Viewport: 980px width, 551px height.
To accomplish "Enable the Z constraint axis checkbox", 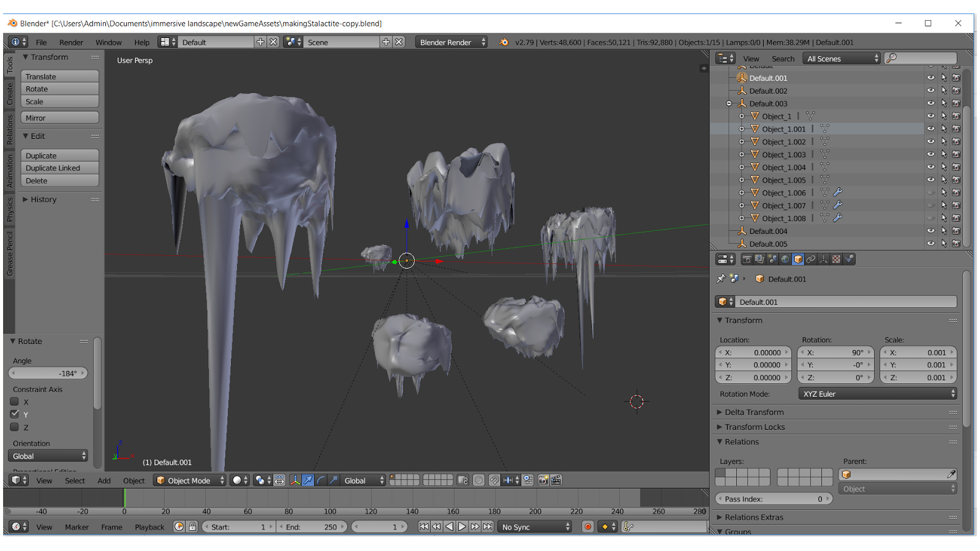I will point(15,427).
